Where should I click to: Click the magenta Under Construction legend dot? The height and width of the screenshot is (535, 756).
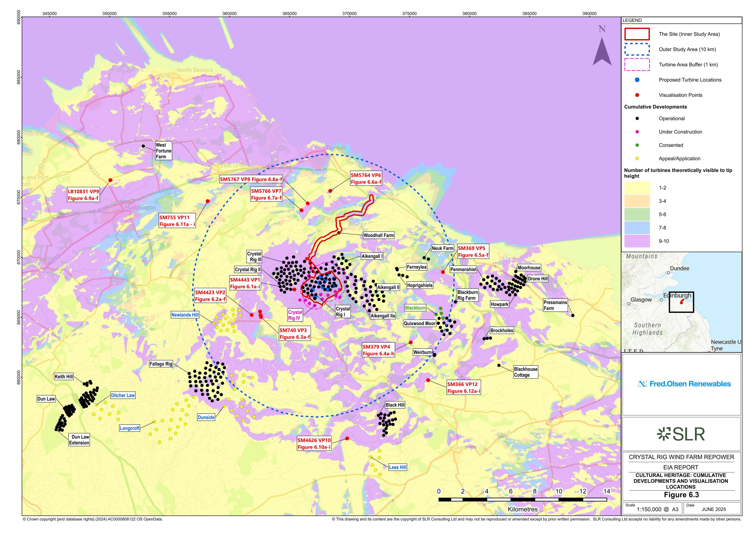[x=637, y=132]
